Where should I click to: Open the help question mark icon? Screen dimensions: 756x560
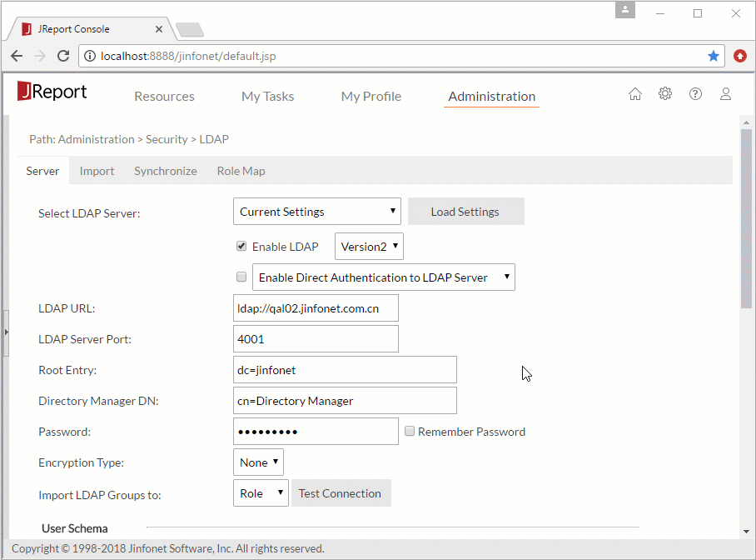pos(695,93)
